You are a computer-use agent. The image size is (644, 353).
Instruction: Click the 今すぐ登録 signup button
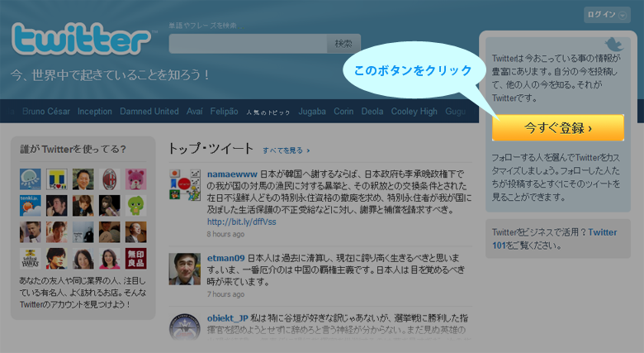coord(558,128)
